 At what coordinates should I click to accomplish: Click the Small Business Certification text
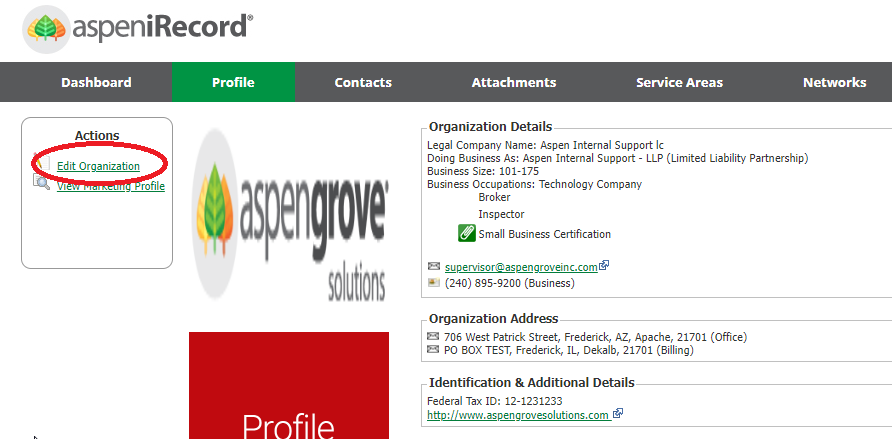pyautogui.click(x=544, y=234)
